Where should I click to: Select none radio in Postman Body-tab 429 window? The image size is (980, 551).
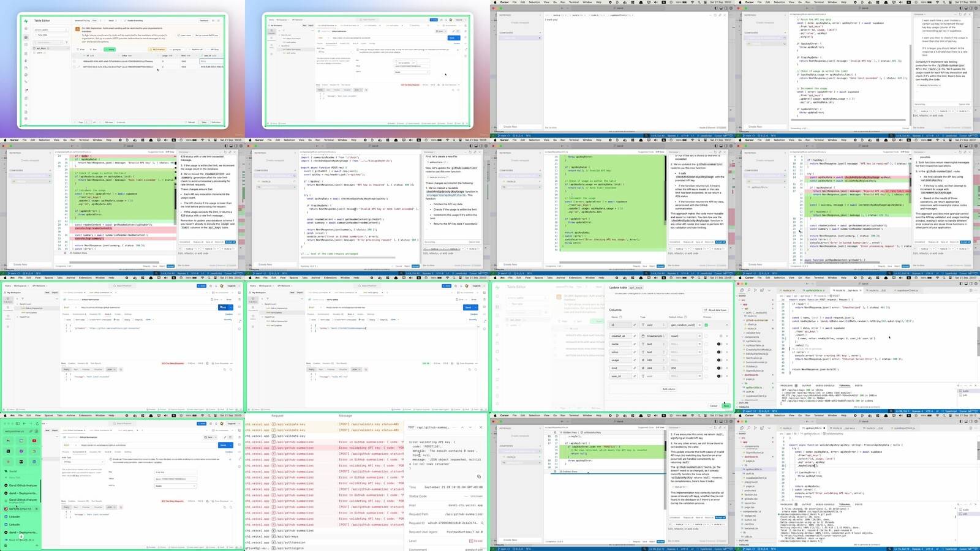(x=65, y=320)
